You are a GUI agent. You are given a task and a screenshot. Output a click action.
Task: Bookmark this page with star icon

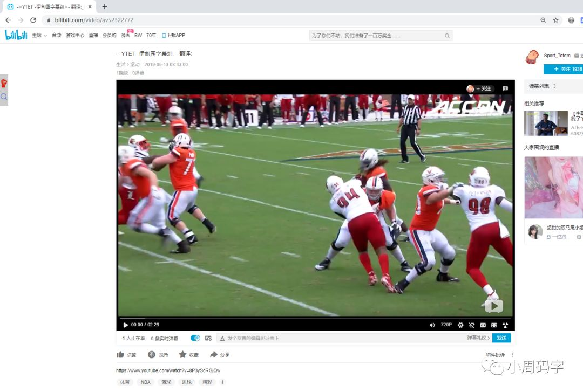(555, 20)
